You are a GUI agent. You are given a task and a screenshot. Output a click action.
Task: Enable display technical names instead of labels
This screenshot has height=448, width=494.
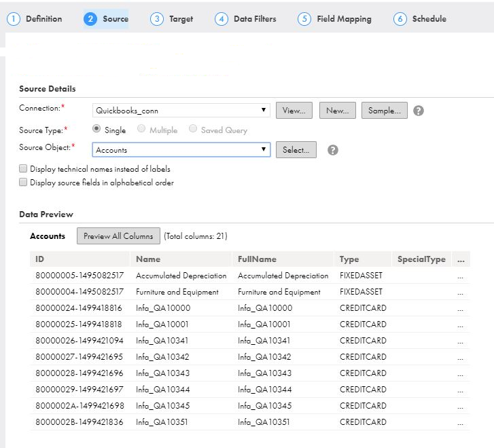23,168
